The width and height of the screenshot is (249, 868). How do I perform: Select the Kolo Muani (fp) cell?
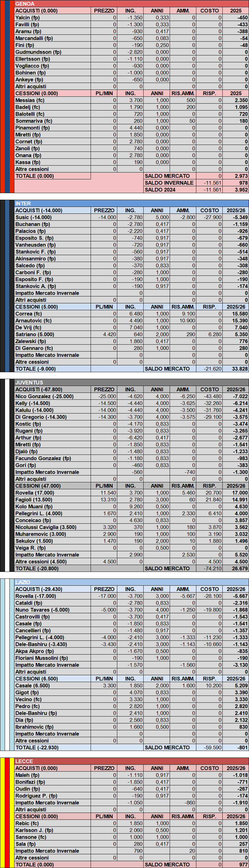(x=52, y=506)
